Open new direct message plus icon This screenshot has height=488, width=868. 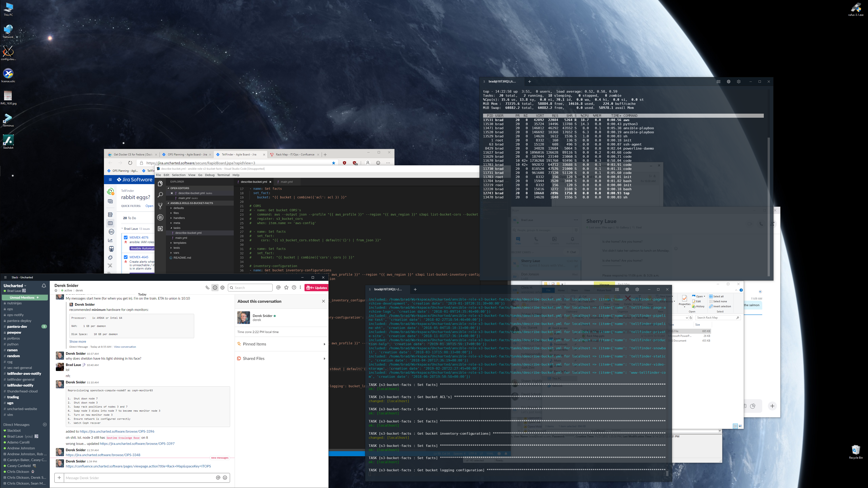coord(45,425)
